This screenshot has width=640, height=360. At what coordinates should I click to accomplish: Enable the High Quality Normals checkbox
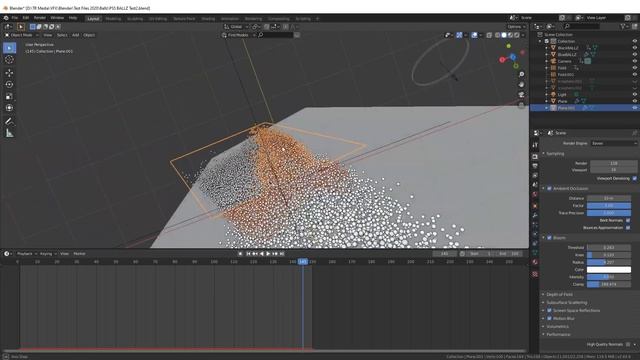pos(628,344)
